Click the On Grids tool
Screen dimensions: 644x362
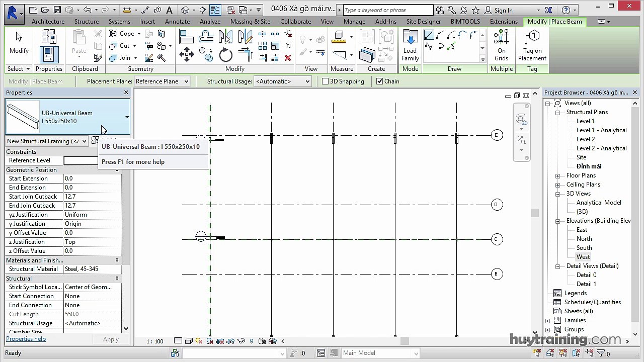(501, 46)
